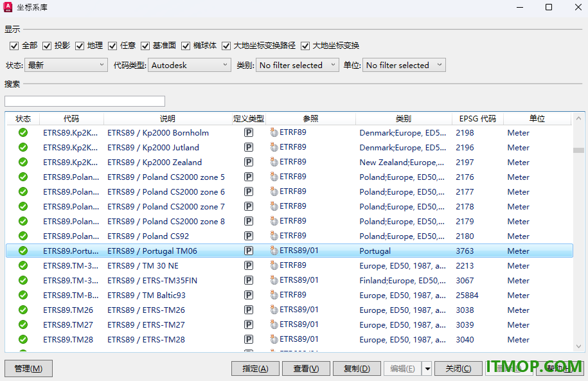Disable the 椭球体 checkbox

[186, 46]
